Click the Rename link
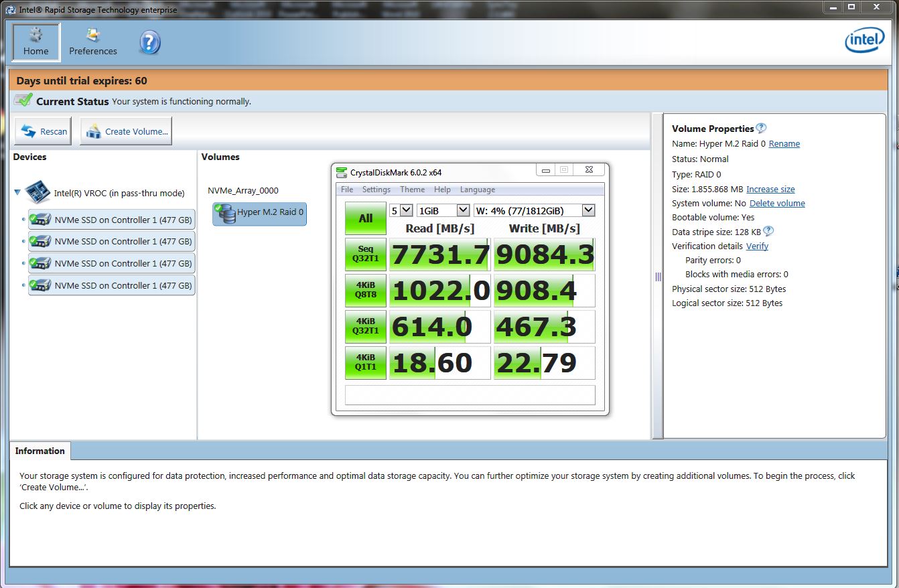The height and width of the screenshot is (588, 899). 784,143
